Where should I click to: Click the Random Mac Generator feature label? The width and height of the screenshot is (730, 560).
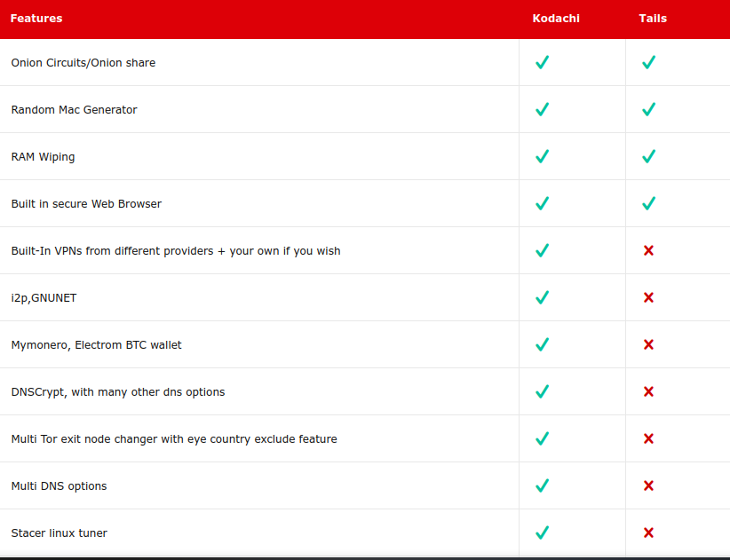click(x=74, y=110)
